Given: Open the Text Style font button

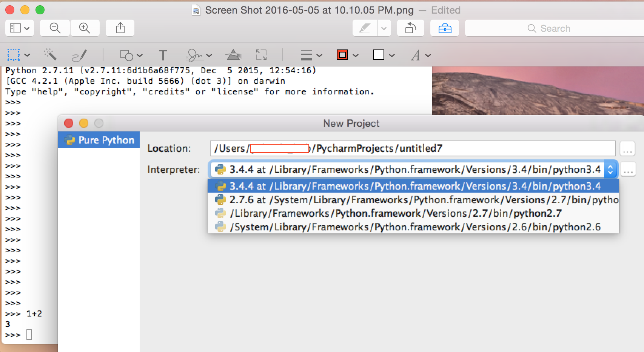Looking at the screenshot, I should (416, 56).
